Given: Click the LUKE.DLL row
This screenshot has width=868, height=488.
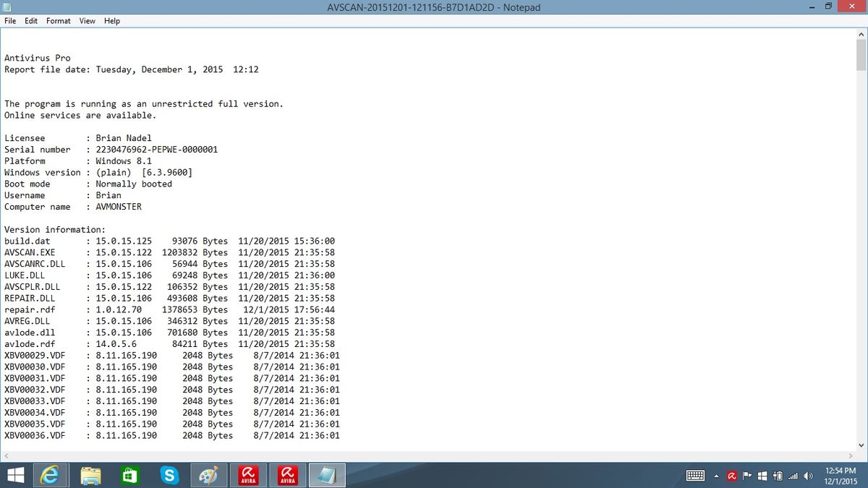Looking at the screenshot, I should coord(170,275).
